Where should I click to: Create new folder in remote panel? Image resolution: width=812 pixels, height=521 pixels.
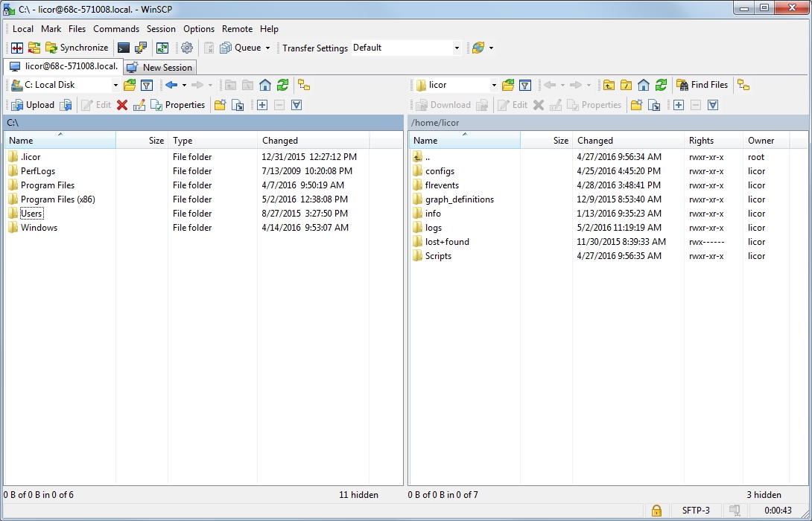[636, 105]
